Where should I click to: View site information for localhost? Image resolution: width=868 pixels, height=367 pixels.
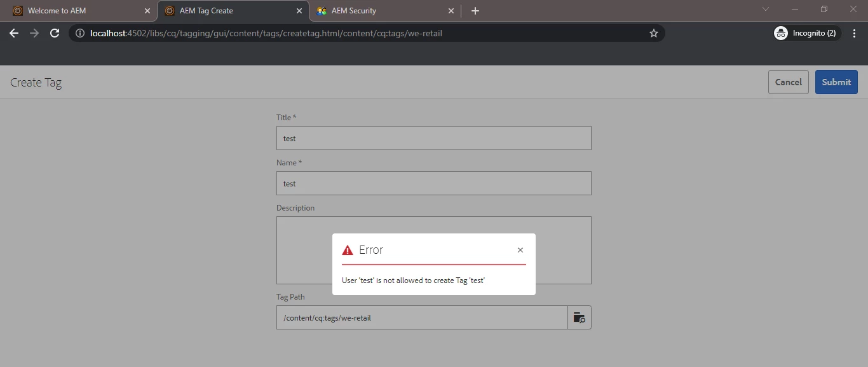[x=80, y=33]
